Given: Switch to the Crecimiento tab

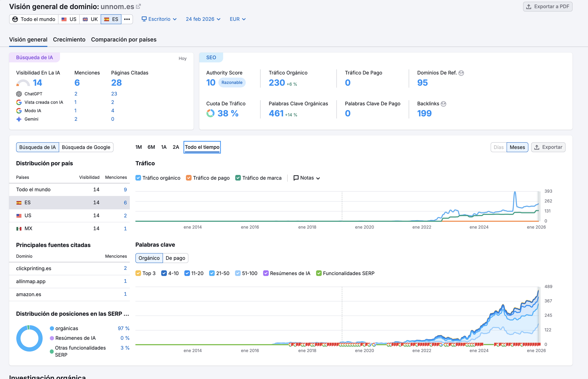Looking at the screenshot, I should click(69, 40).
